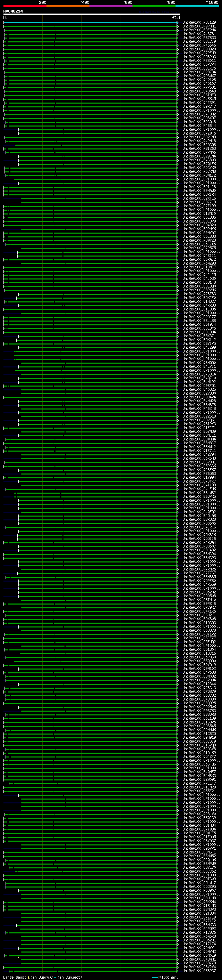
Task: Select the UniRef100_P00507 label
Action: [199, 546]
